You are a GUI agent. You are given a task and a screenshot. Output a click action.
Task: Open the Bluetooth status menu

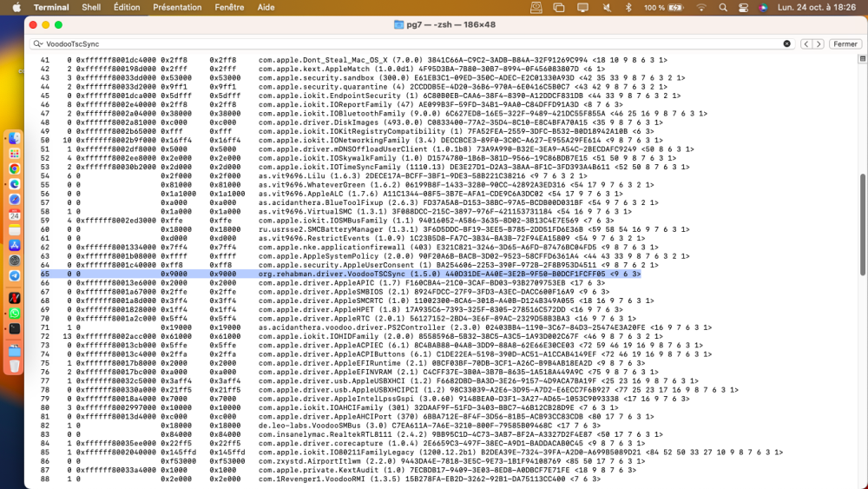coord(628,7)
